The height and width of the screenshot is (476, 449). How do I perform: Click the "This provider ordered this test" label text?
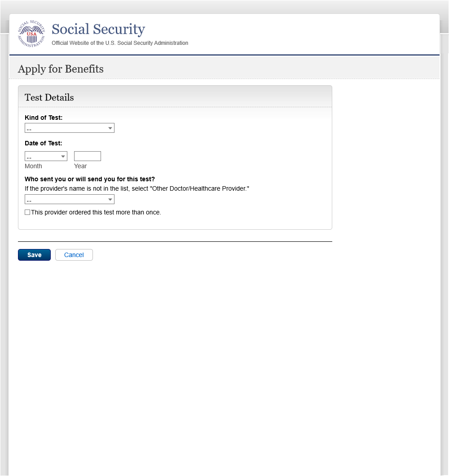click(x=96, y=212)
